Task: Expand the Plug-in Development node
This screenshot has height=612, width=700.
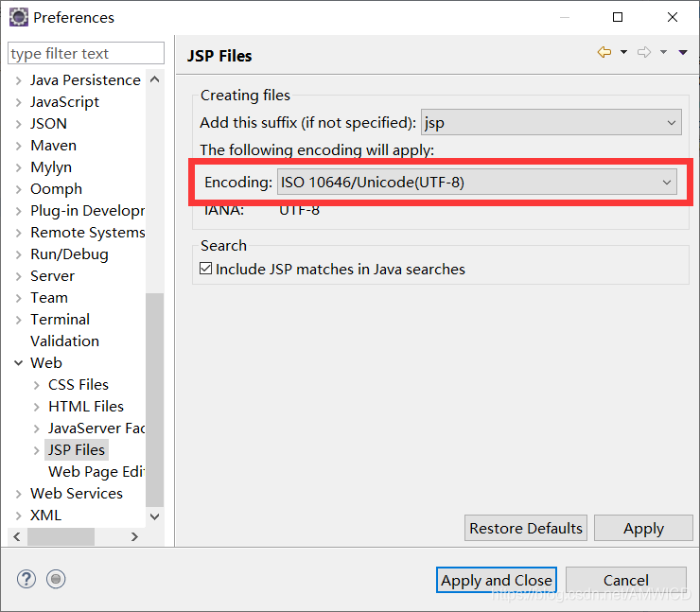Action: (x=18, y=211)
